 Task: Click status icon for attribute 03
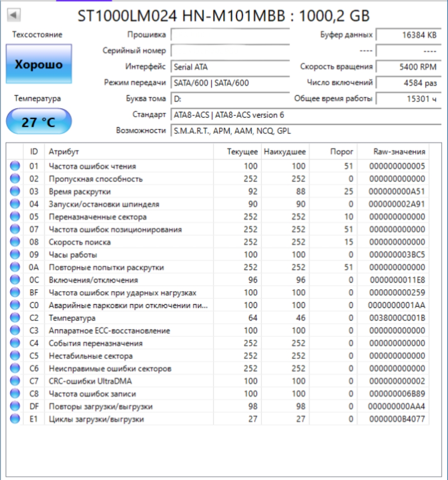[15, 191]
